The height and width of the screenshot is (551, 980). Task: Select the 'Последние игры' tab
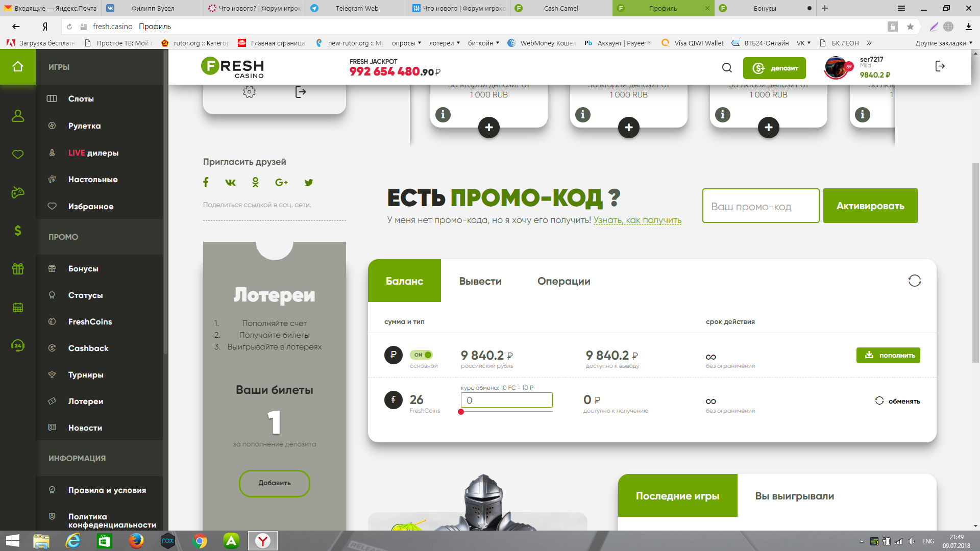pos(677,496)
